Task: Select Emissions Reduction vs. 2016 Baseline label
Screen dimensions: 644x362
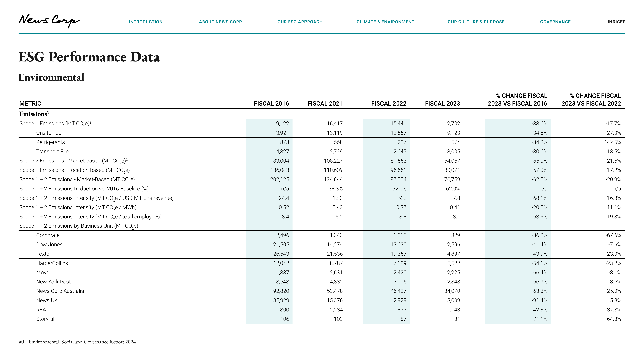Action: tap(84, 189)
